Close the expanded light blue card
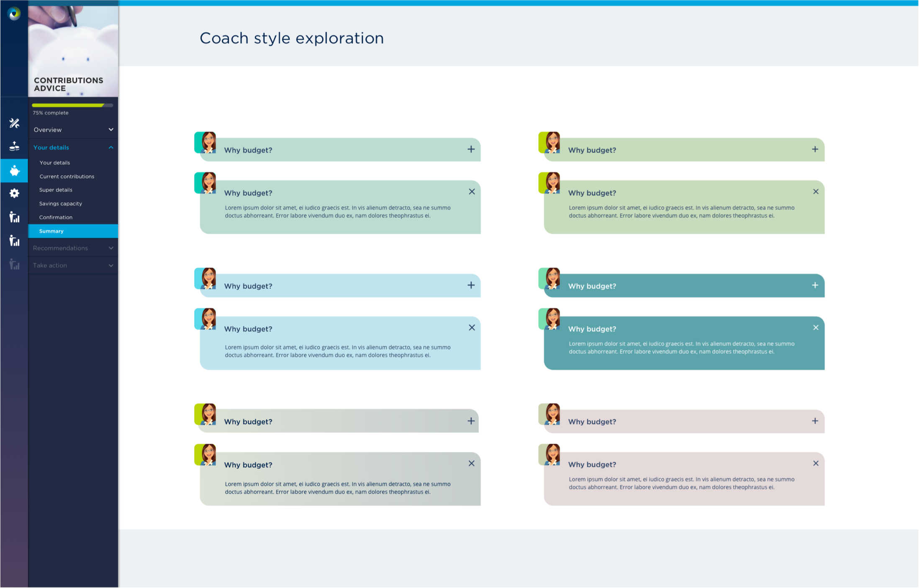 pos(472,327)
